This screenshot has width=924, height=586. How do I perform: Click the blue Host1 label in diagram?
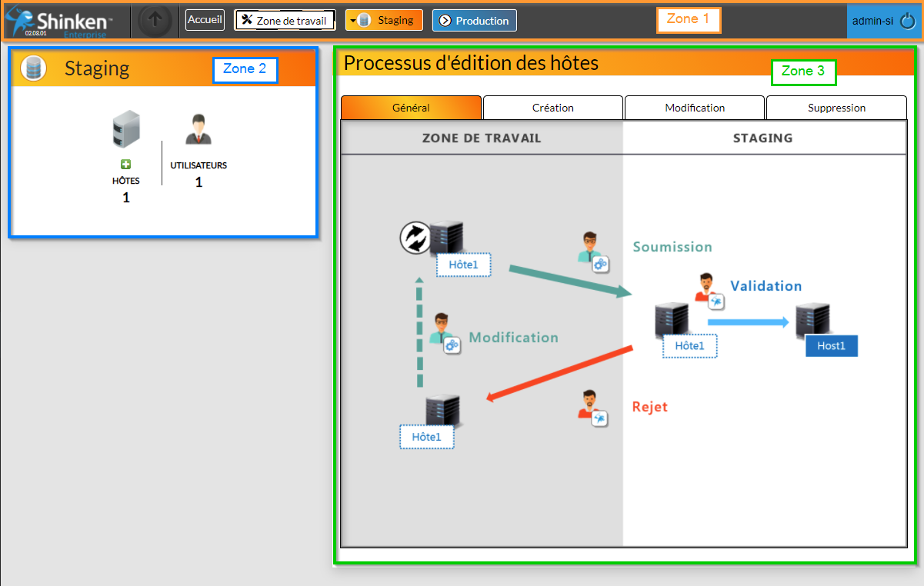pos(831,346)
